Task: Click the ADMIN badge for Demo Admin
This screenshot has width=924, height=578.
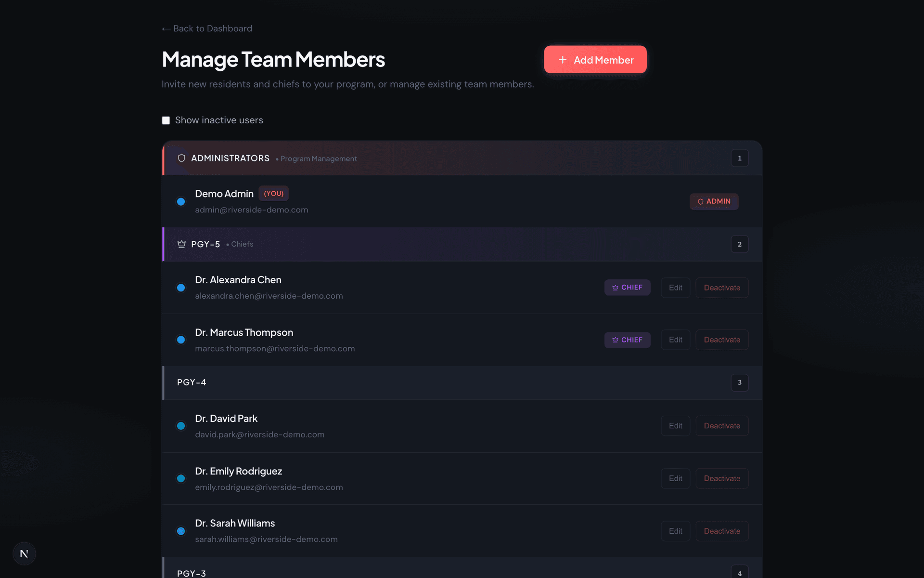Action: point(714,201)
